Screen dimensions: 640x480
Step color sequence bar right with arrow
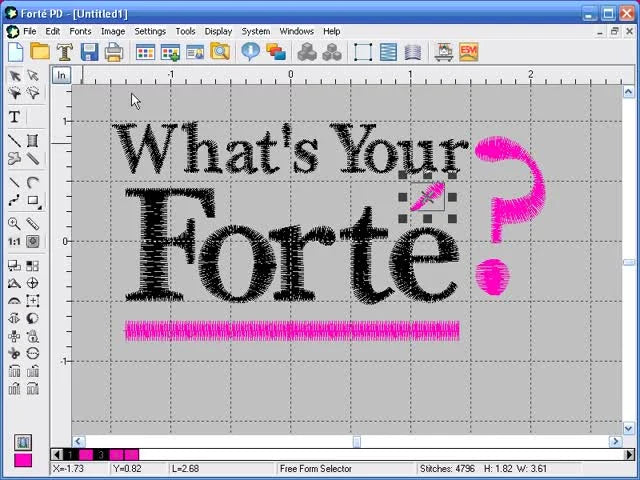point(629,455)
